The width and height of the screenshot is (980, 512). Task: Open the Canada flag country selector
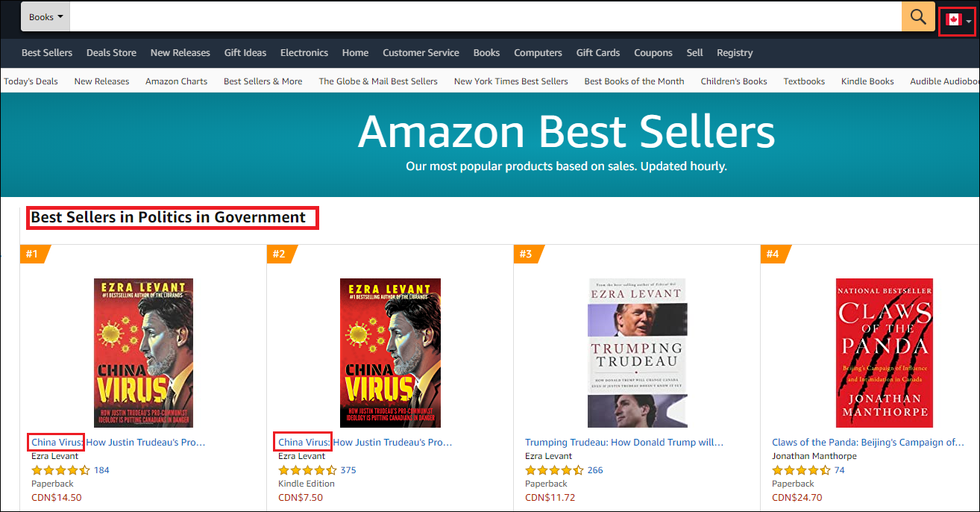click(x=957, y=20)
